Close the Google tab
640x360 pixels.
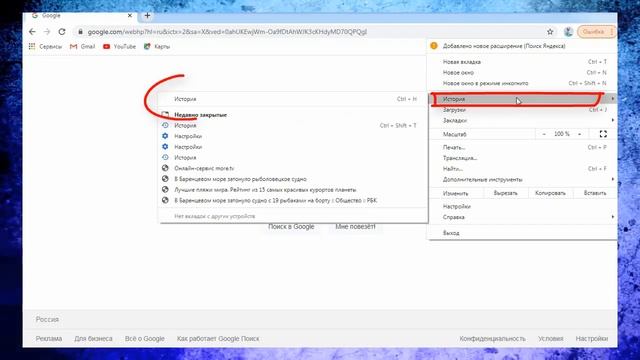pyautogui.click(x=130, y=16)
